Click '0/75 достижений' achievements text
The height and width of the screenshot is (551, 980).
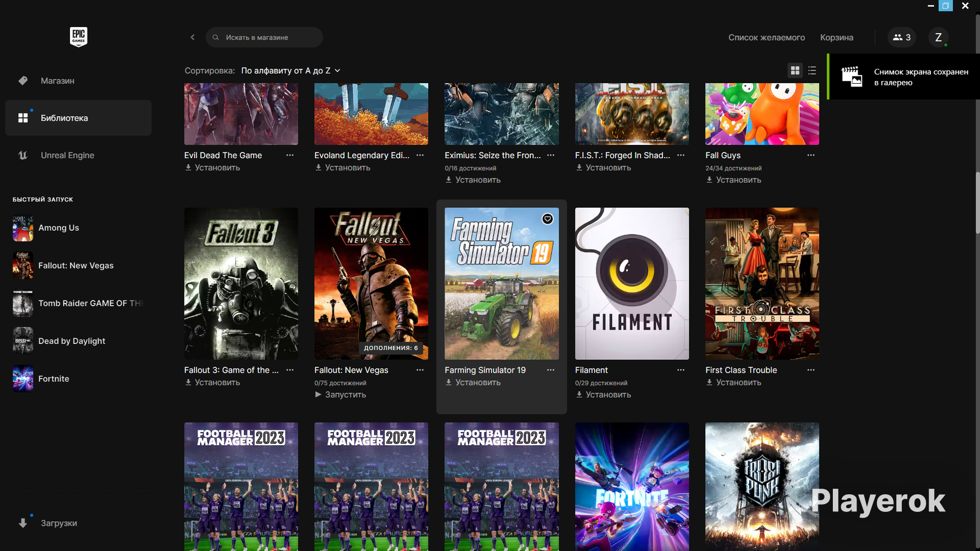(340, 383)
